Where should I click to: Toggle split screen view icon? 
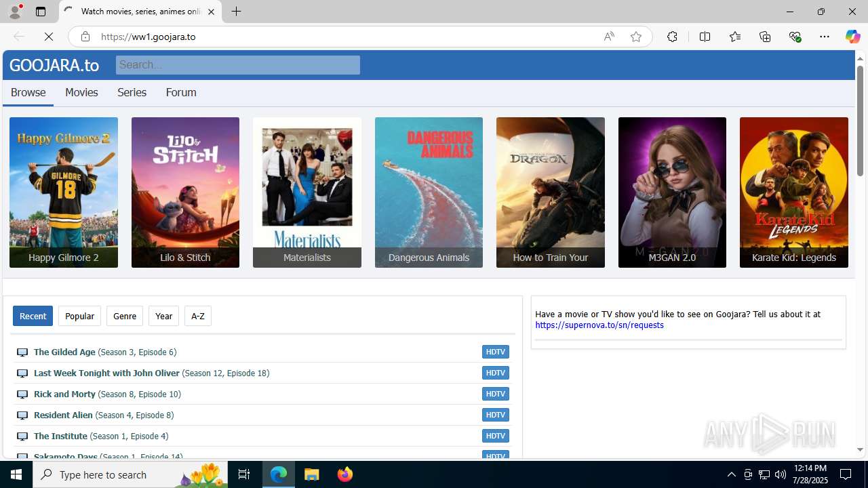coord(705,37)
